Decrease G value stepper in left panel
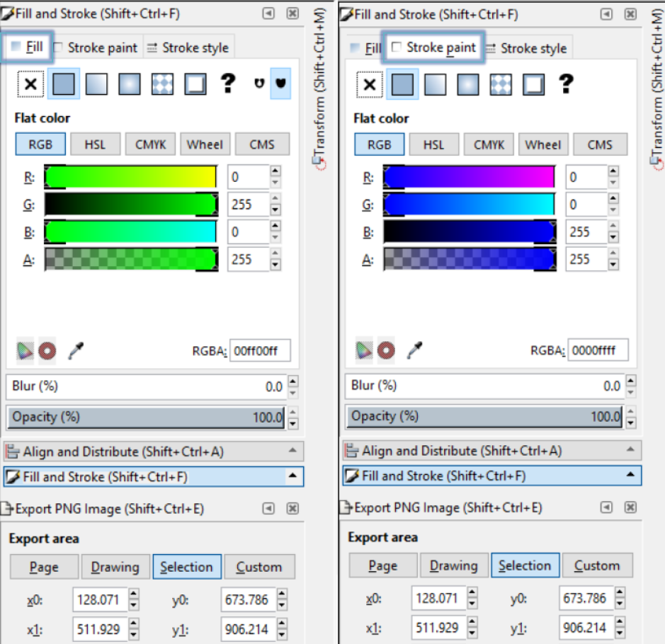The height and width of the screenshot is (644, 665). [x=275, y=209]
